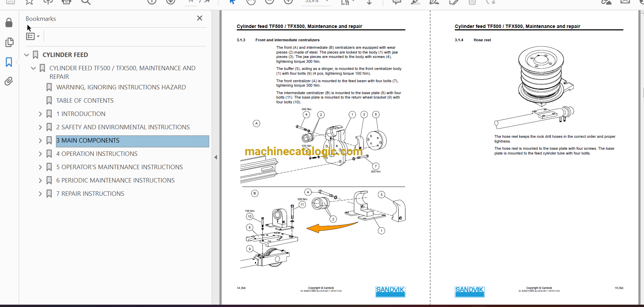Toggle the bookmarks panel icon in the sidebar
This screenshot has height=307, width=644.
click(x=9, y=62)
